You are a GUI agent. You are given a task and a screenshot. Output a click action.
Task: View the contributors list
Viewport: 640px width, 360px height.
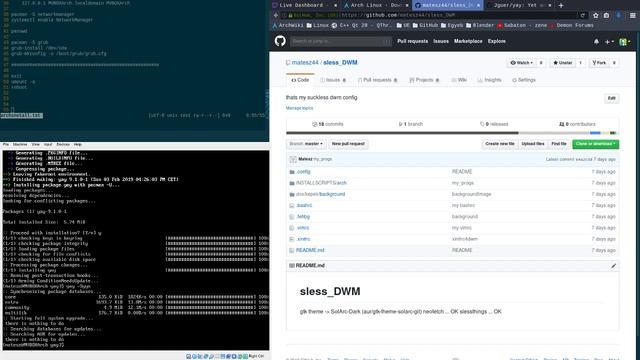(577, 124)
